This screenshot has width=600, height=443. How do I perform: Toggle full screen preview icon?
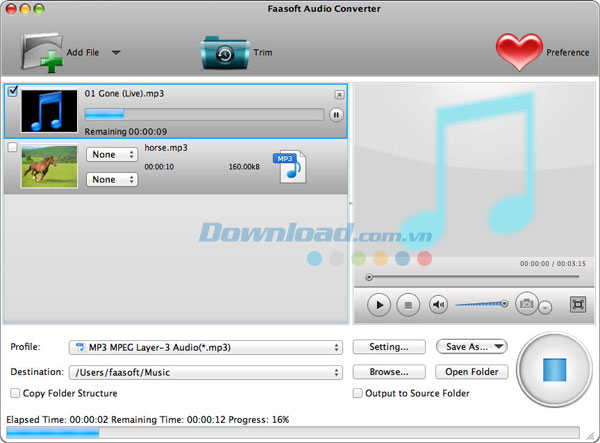pyautogui.click(x=578, y=305)
